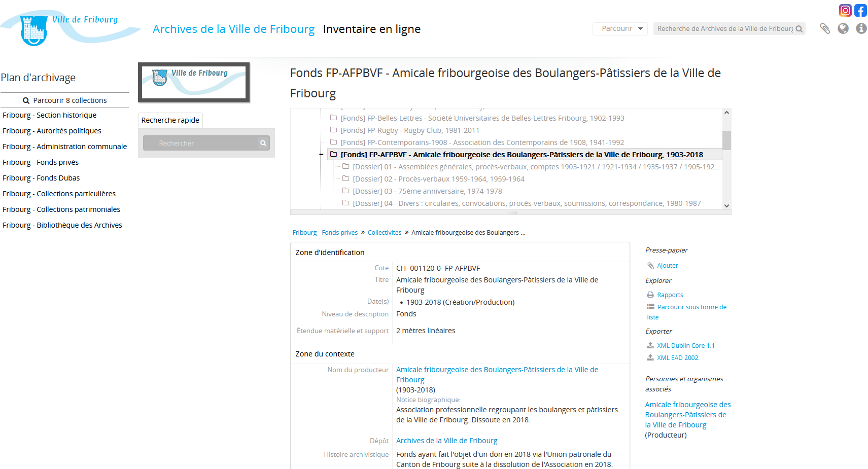This screenshot has width=868, height=469.
Task: Click the quick search magnifier button
Action: coord(263,143)
